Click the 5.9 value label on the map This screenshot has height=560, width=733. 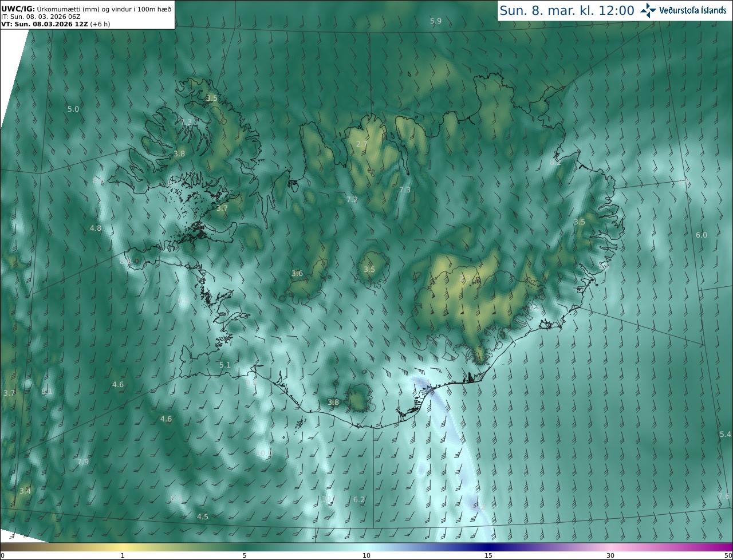pyautogui.click(x=436, y=21)
